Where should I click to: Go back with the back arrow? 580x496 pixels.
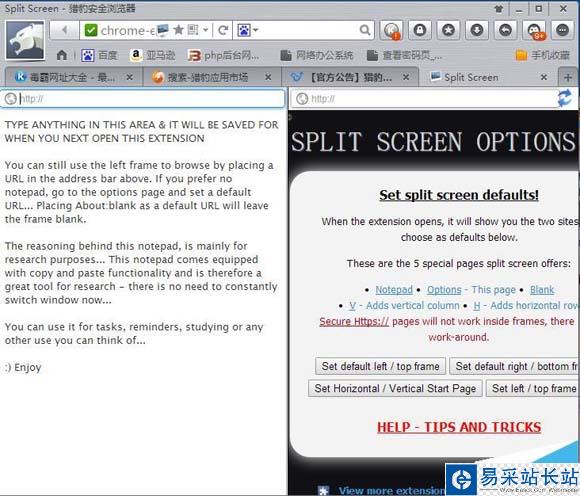point(65,30)
